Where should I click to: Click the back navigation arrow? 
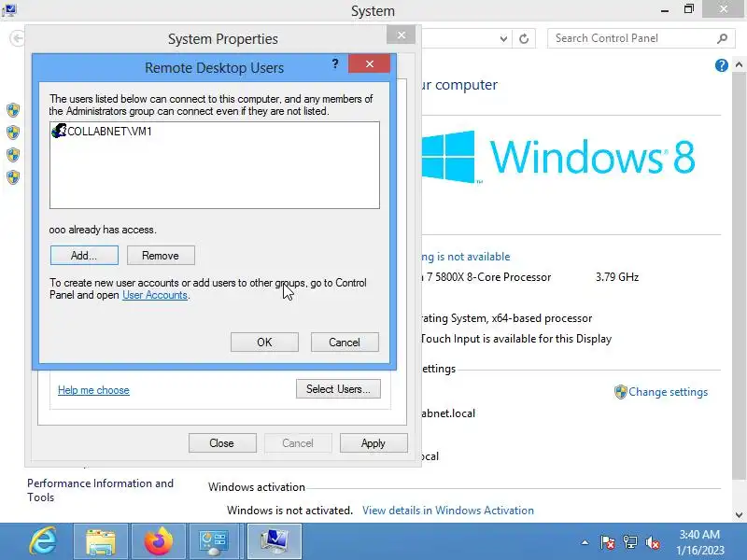point(17,38)
